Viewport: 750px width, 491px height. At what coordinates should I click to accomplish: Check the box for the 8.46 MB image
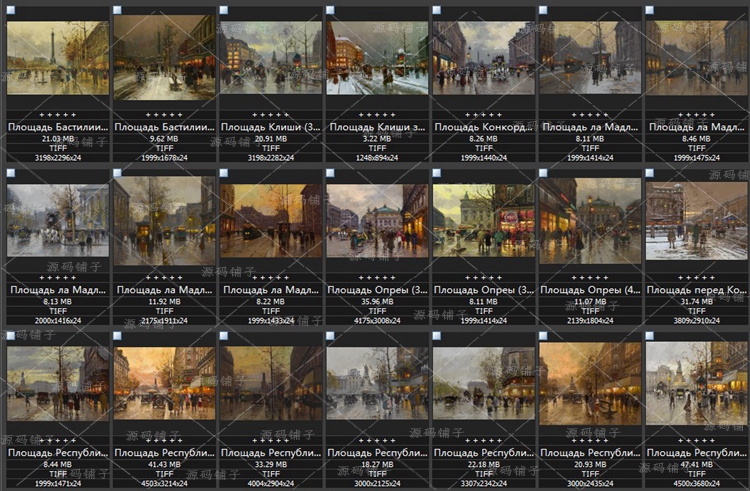pos(650,10)
